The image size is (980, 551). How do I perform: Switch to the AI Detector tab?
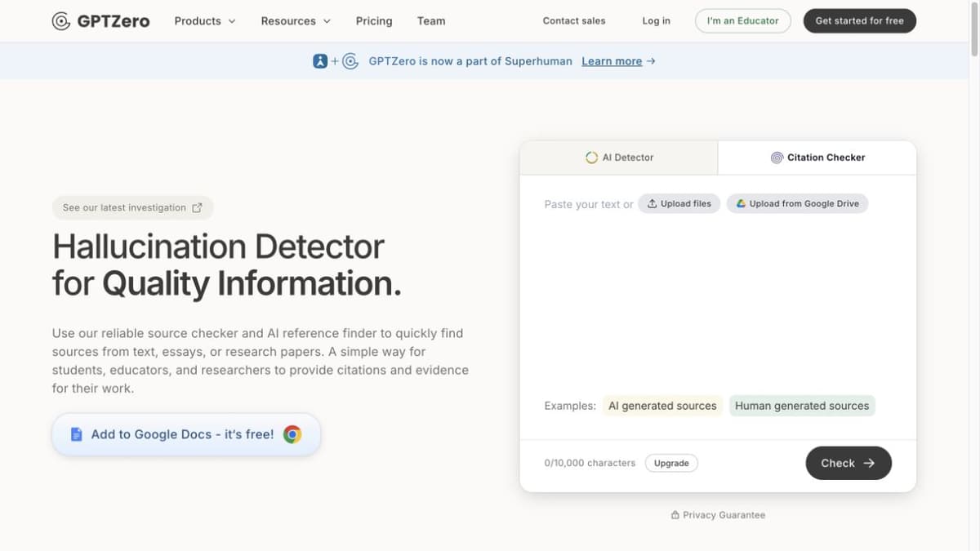[x=619, y=158]
